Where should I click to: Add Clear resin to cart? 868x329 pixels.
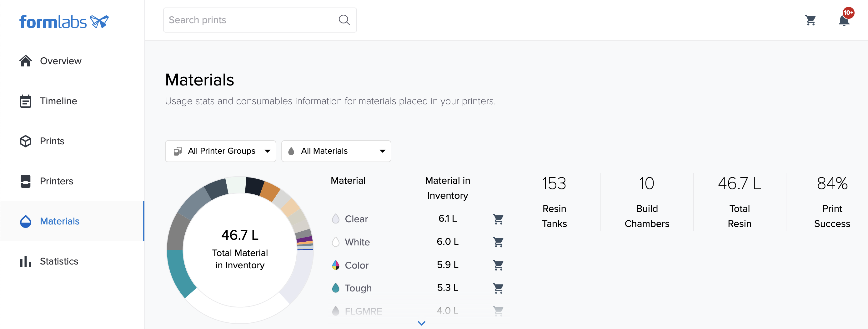498,219
